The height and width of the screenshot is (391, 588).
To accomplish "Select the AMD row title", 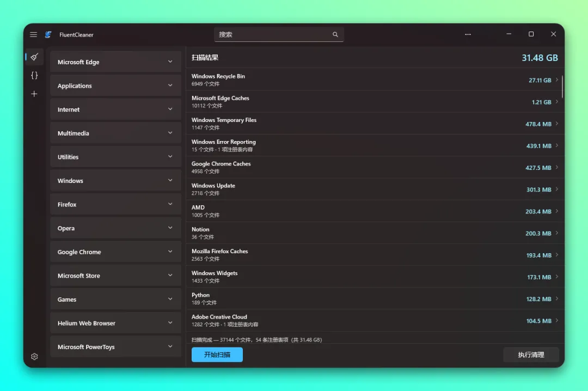I will pyautogui.click(x=198, y=207).
